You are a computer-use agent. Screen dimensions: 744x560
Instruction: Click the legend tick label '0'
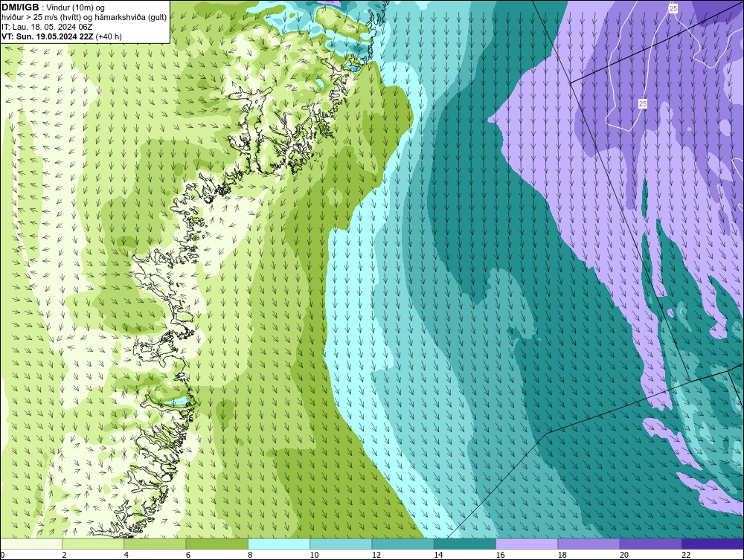2,555
